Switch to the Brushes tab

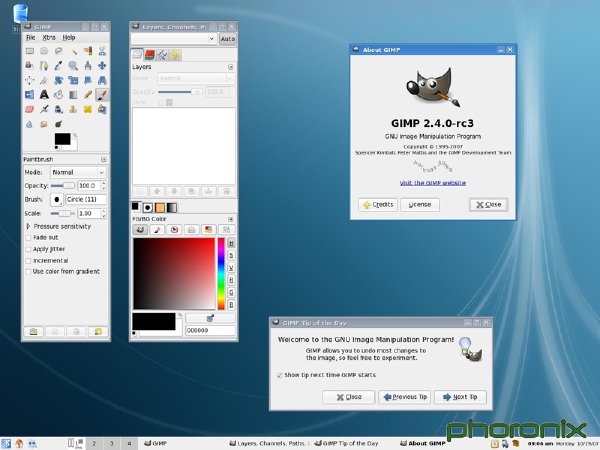click(x=148, y=208)
